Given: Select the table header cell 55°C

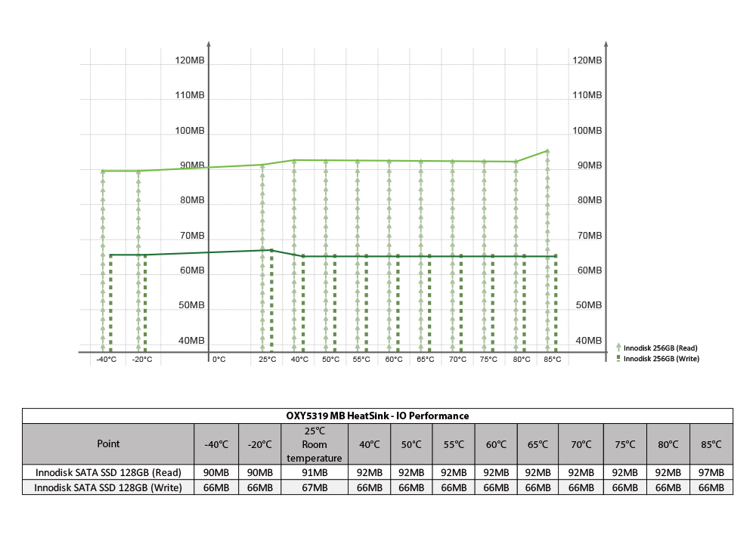Looking at the screenshot, I should pos(454,444).
